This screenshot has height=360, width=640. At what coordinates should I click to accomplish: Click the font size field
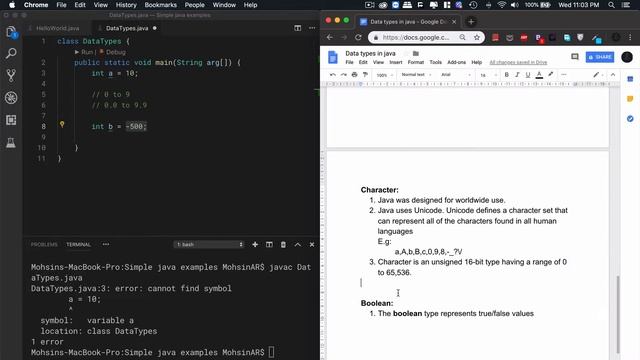tap(483, 75)
